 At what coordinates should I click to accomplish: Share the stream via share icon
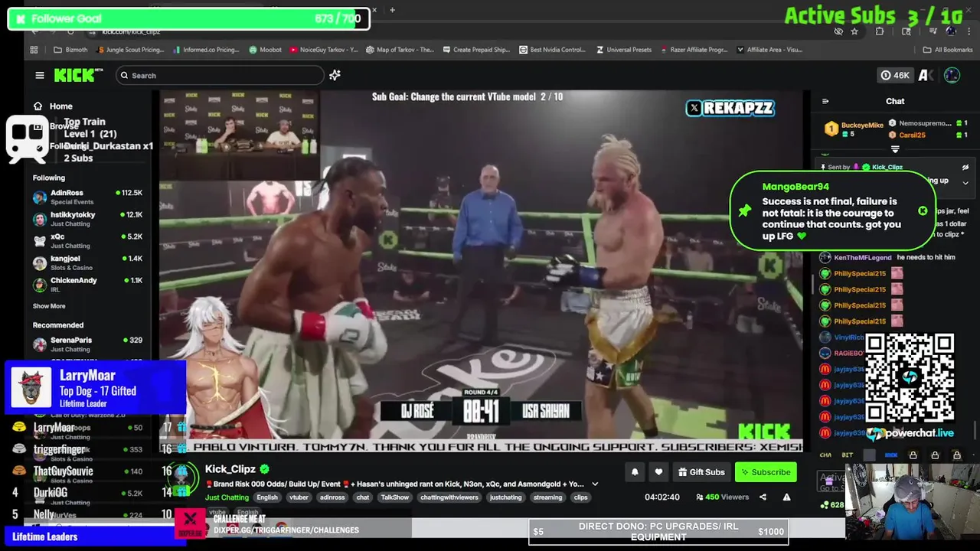[x=763, y=497]
